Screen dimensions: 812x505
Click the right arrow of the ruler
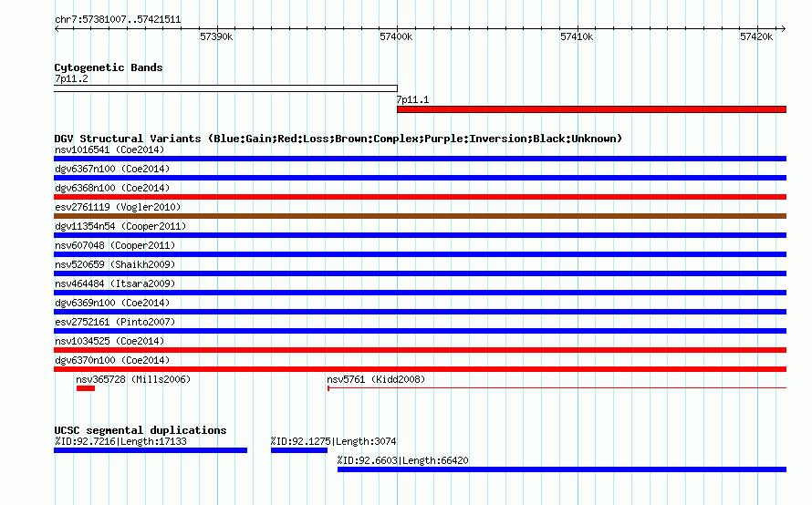[x=783, y=28]
